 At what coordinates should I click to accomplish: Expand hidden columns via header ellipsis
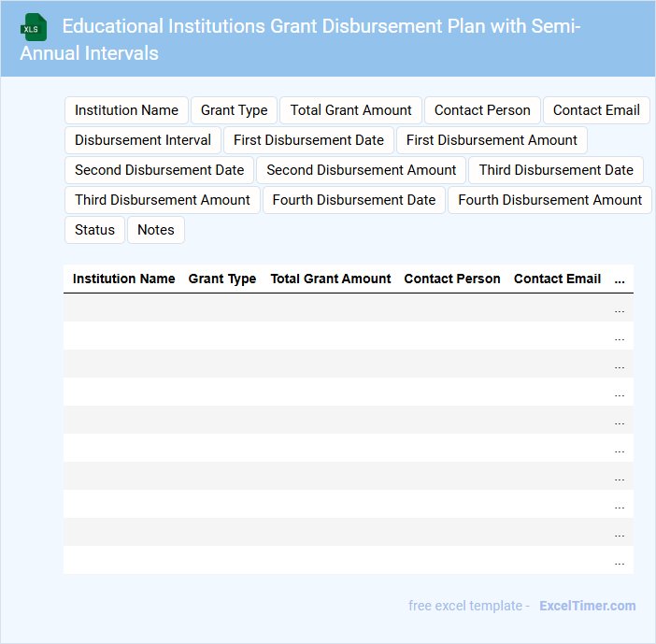point(620,279)
